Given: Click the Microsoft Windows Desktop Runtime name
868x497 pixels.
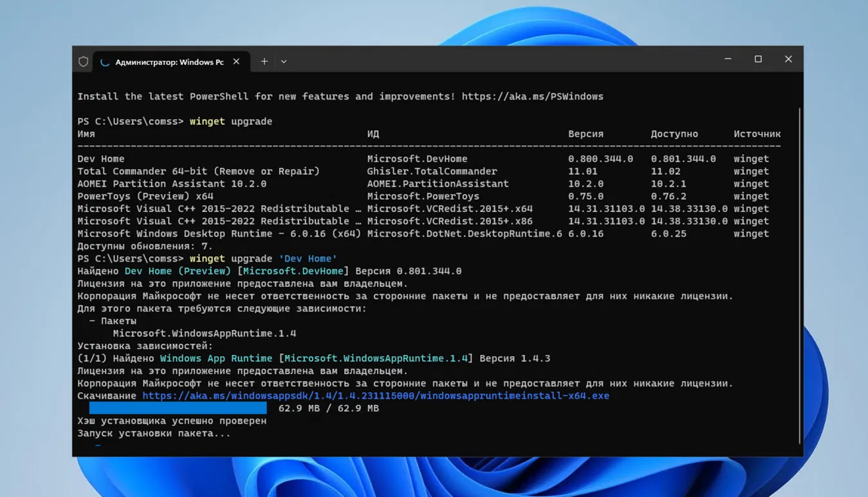Looking at the screenshot, I should click(x=219, y=234).
